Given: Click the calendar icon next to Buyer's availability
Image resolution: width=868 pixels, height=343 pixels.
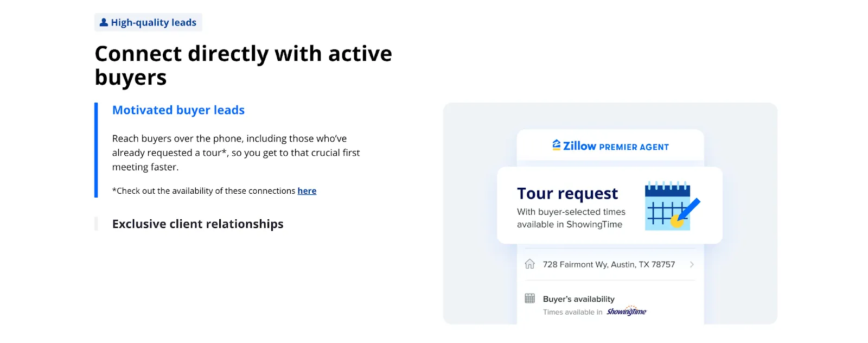Looking at the screenshot, I should coord(530,298).
